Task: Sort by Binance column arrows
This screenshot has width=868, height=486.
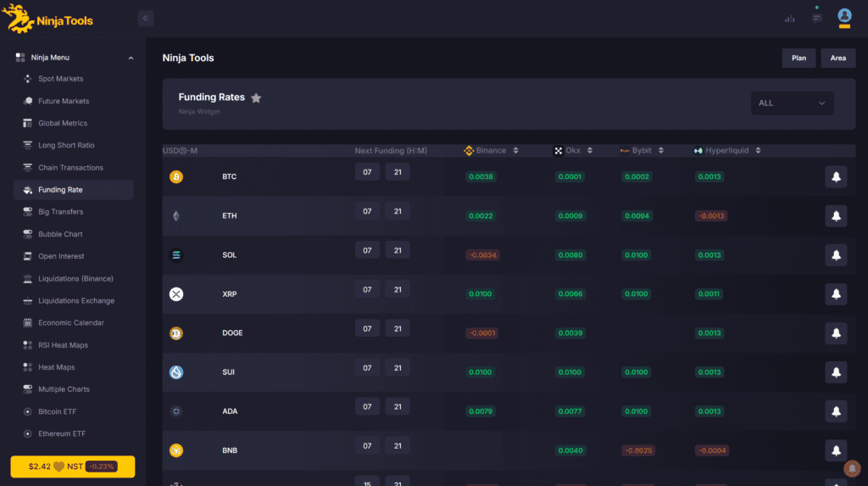Action: click(x=515, y=151)
